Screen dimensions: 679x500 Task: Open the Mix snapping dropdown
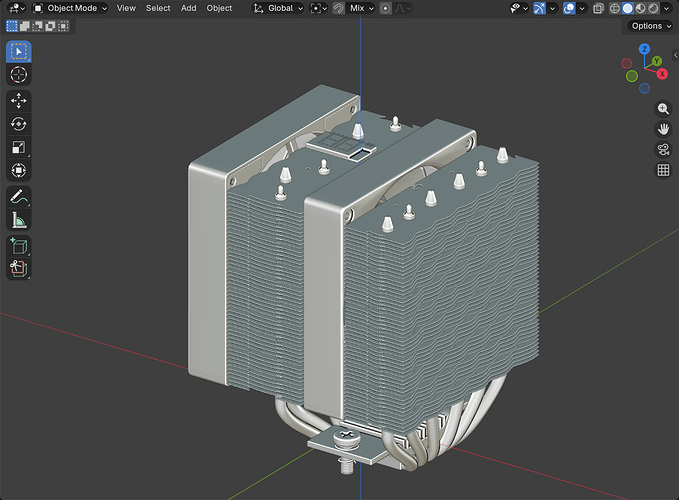[x=360, y=8]
